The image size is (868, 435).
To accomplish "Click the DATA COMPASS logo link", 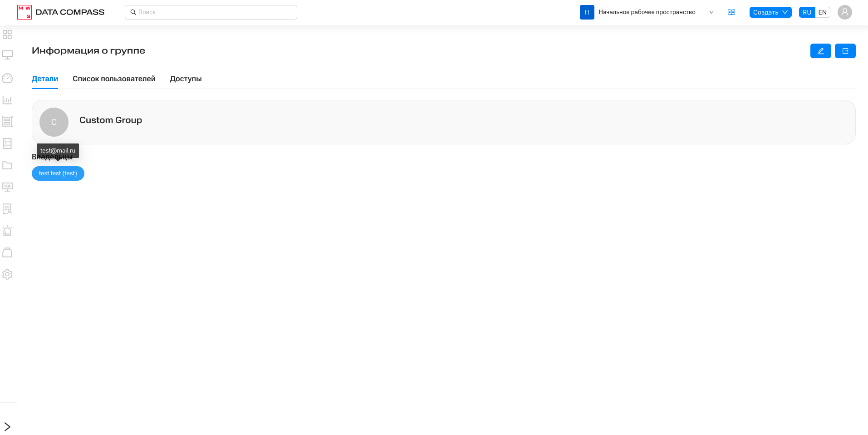I will click(x=61, y=12).
